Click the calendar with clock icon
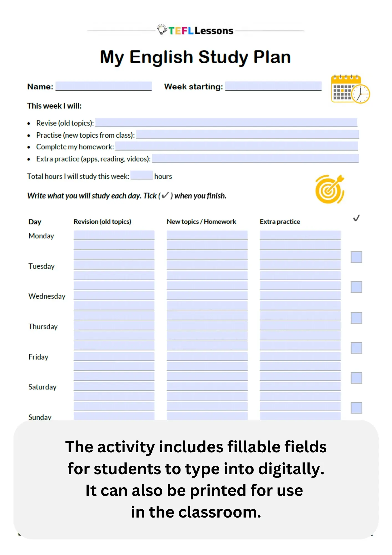The width and height of the screenshot is (392, 555). (350, 89)
